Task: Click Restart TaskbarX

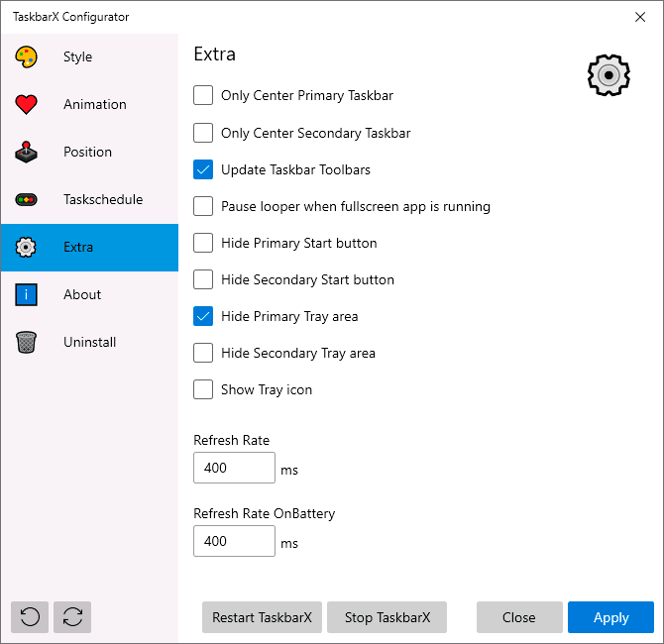Action: tap(262, 617)
